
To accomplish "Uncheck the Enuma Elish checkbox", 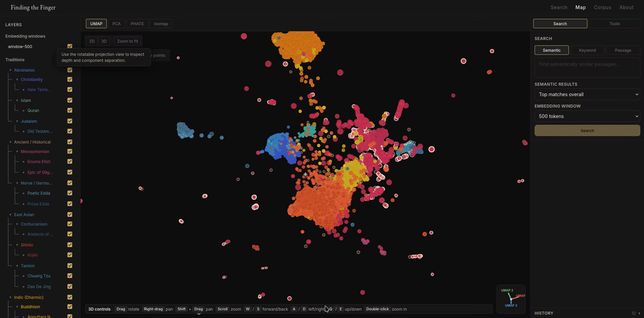I will (x=70, y=161).
